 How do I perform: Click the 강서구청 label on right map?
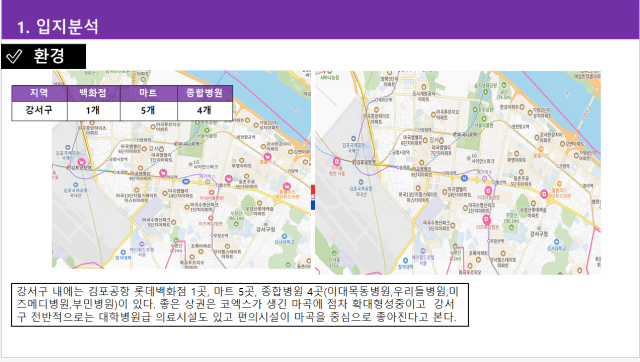pos(539,234)
